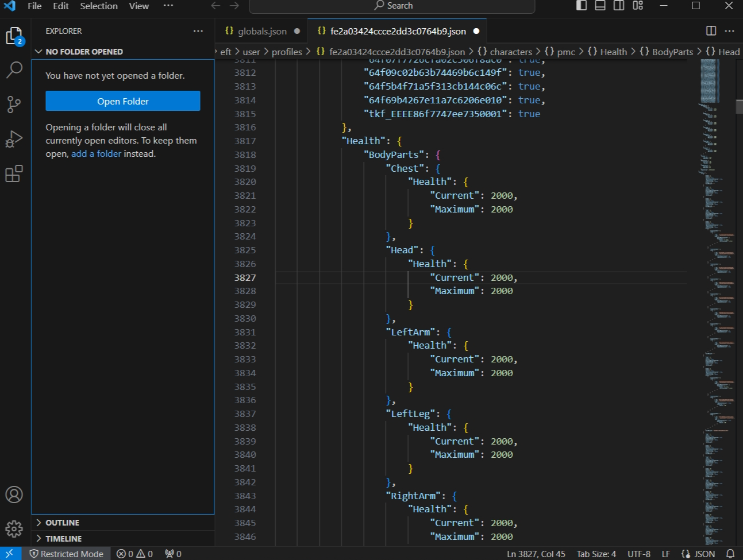Open the Source Control view
Screen dimensions: 743x560
click(14, 105)
